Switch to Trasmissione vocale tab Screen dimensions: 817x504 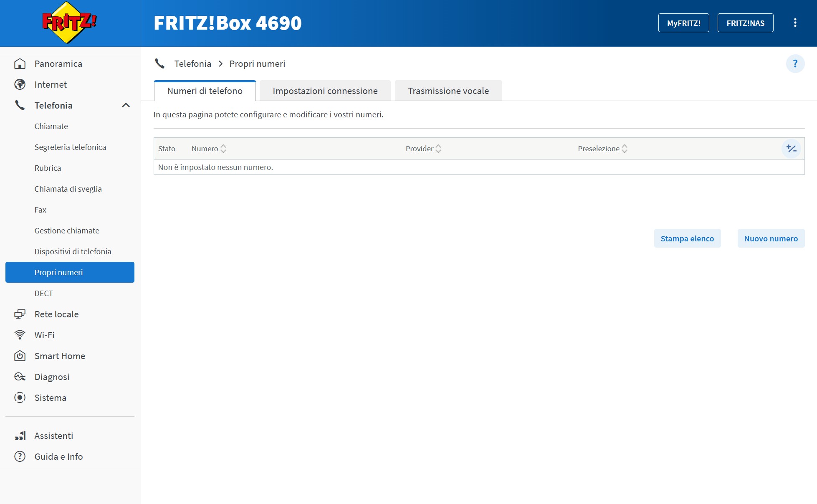tap(448, 91)
